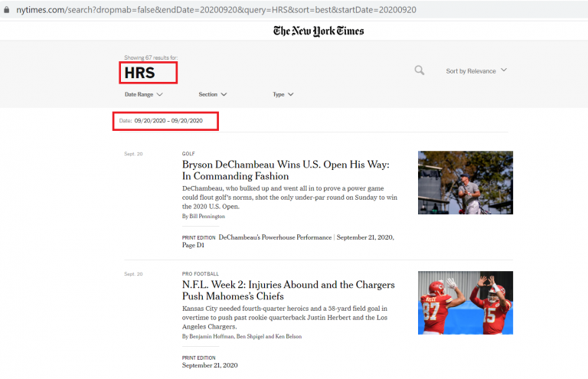Click the Chiefs players celebrating thumbnail

465,302
